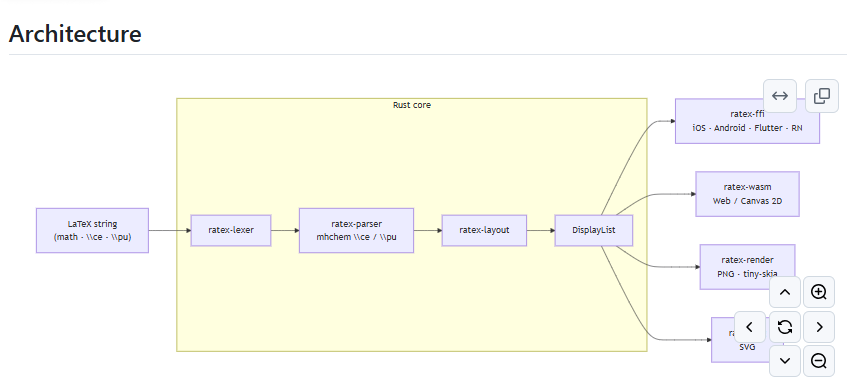Copy the mermaid diagram source
This screenshot has width=851, height=381.
coord(822,96)
